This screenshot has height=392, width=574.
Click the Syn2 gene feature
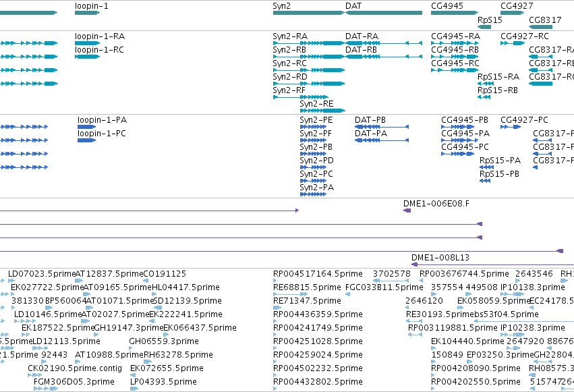pos(309,13)
